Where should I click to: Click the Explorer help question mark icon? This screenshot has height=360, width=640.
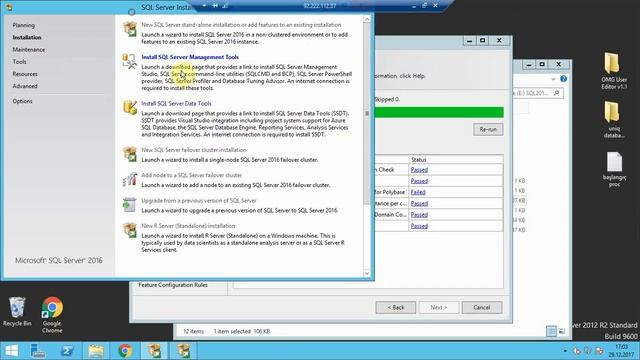[563, 79]
